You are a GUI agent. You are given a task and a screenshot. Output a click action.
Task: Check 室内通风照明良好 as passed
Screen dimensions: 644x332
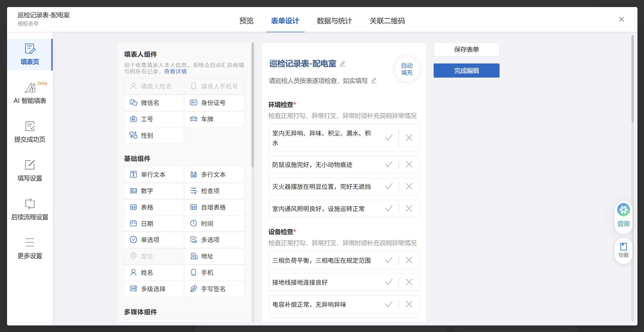388,208
